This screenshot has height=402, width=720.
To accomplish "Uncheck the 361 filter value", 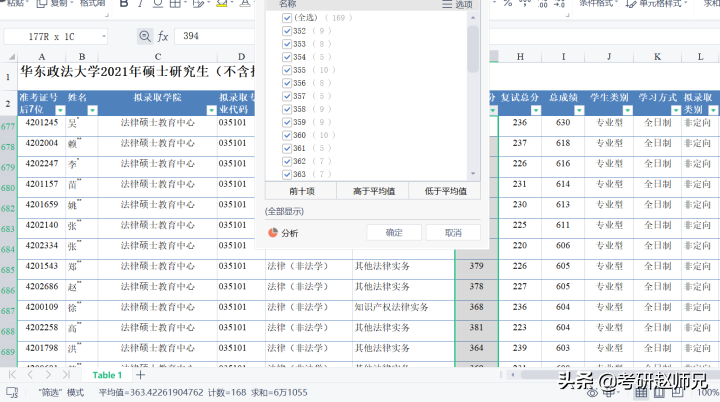I will point(287,148).
